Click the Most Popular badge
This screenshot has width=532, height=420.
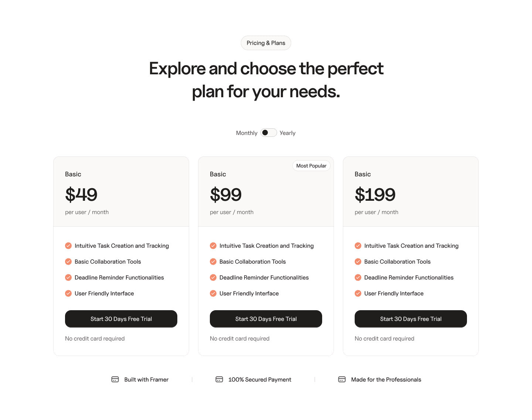[x=311, y=166]
